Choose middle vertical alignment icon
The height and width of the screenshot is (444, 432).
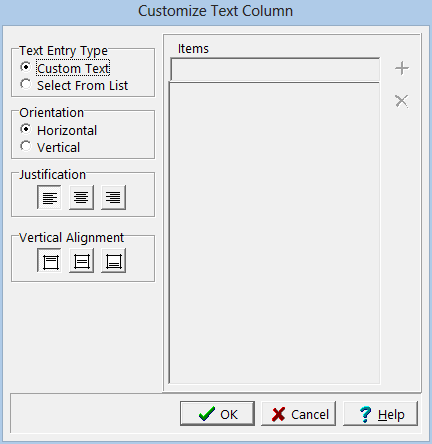81,261
